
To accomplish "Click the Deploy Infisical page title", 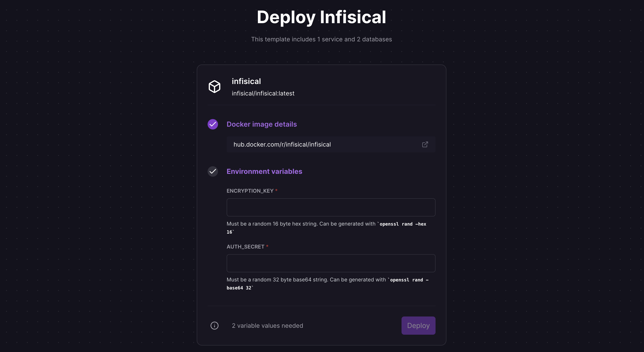I will tap(322, 17).
